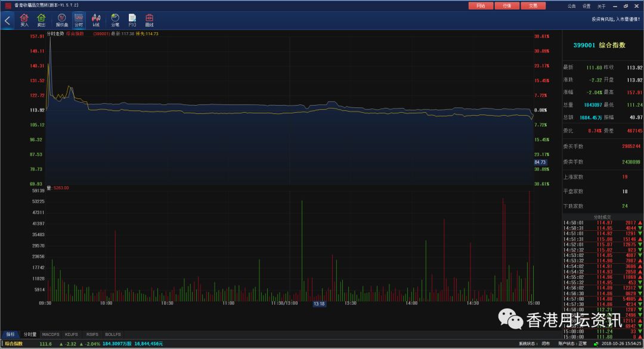The width and height of the screenshot is (644, 349).
Task: Click the 总量 value 1843097
Action: pyautogui.click(x=593, y=105)
